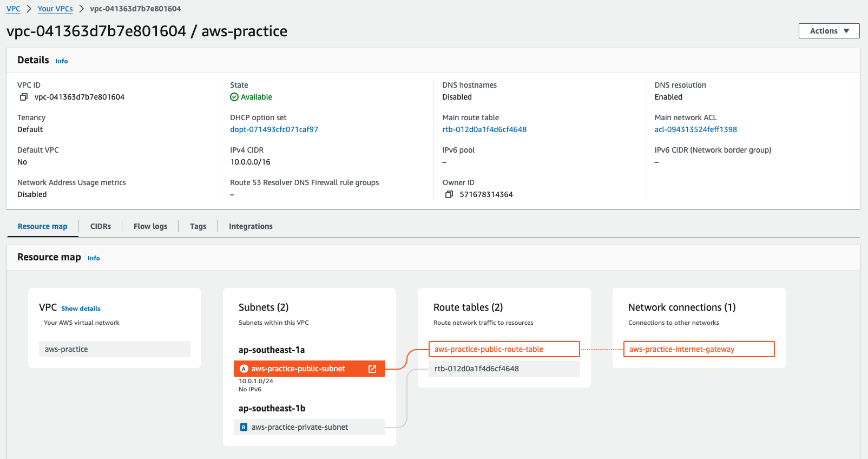Click breadcrumb text vpc-041363d7b7e801604
The image size is (868, 459).
[x=135, y=9]
